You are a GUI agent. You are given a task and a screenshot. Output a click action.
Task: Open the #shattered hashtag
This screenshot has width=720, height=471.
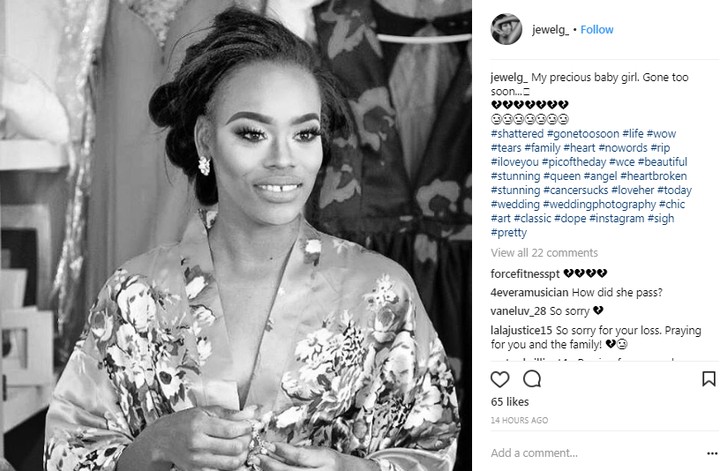tap(517, 134)
